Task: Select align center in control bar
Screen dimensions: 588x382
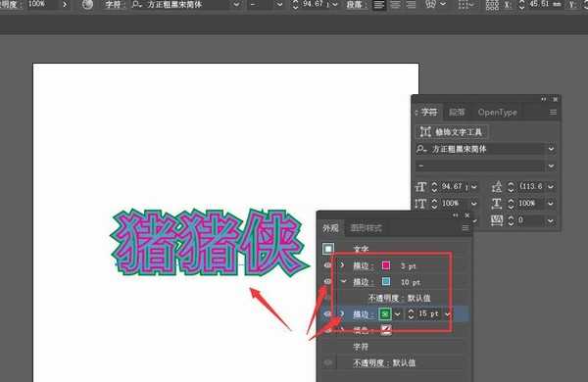Action: pyautogui.click(x=395, y=5)
